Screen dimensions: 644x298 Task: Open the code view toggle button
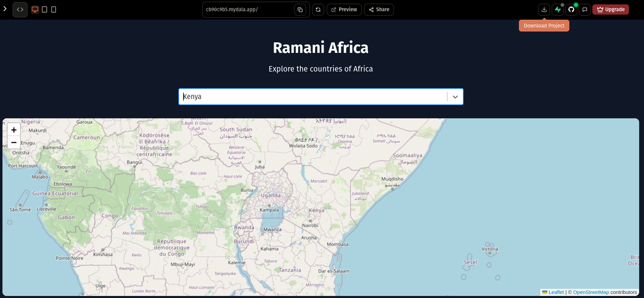[20, 10]
